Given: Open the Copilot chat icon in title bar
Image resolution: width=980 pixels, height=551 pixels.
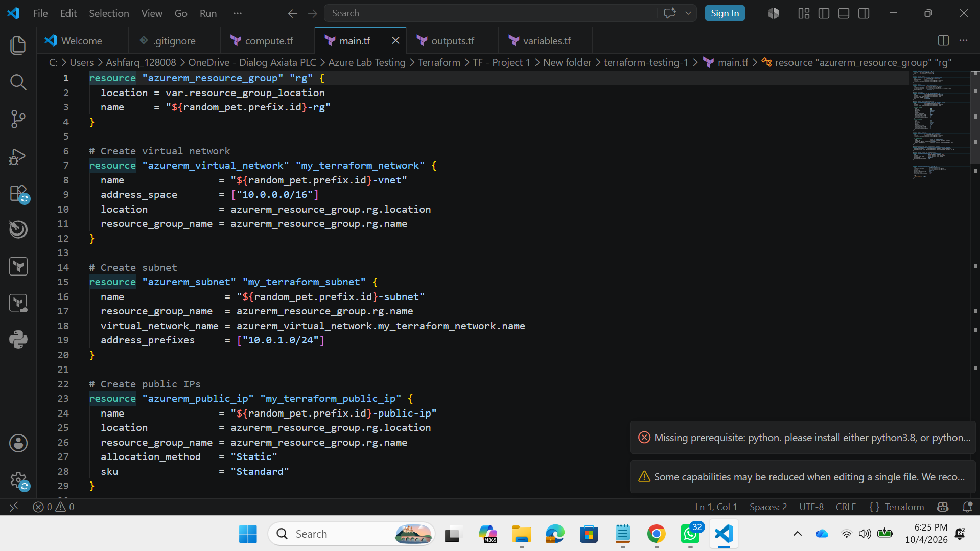Looking at the screenshot, I should 669,13.
